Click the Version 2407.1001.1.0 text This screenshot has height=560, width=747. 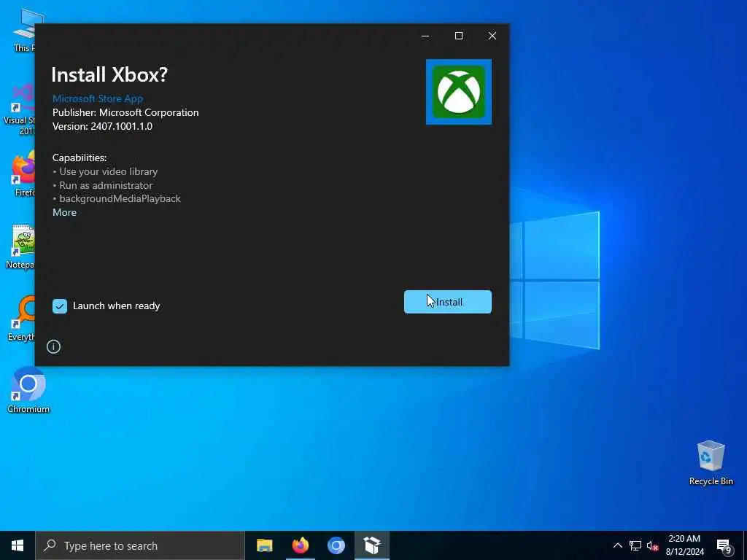coord(102,126)
